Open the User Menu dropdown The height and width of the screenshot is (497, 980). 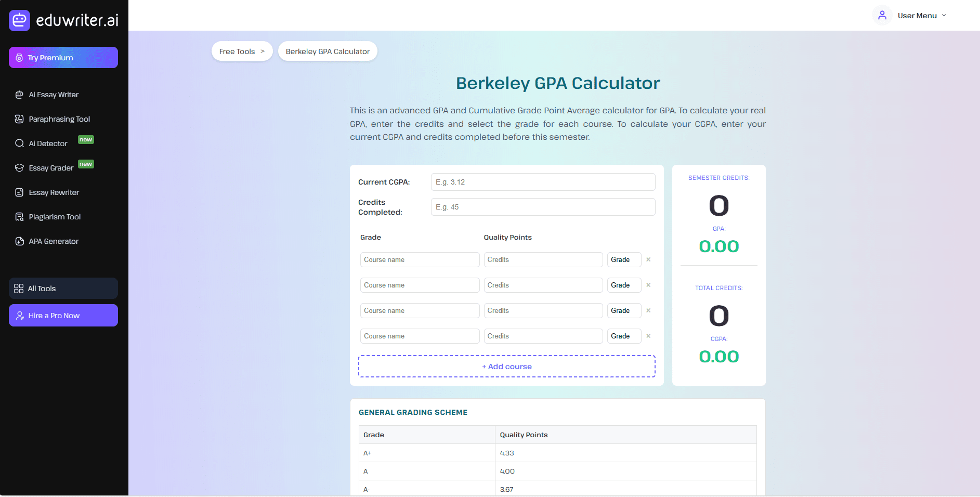point(921,16)
